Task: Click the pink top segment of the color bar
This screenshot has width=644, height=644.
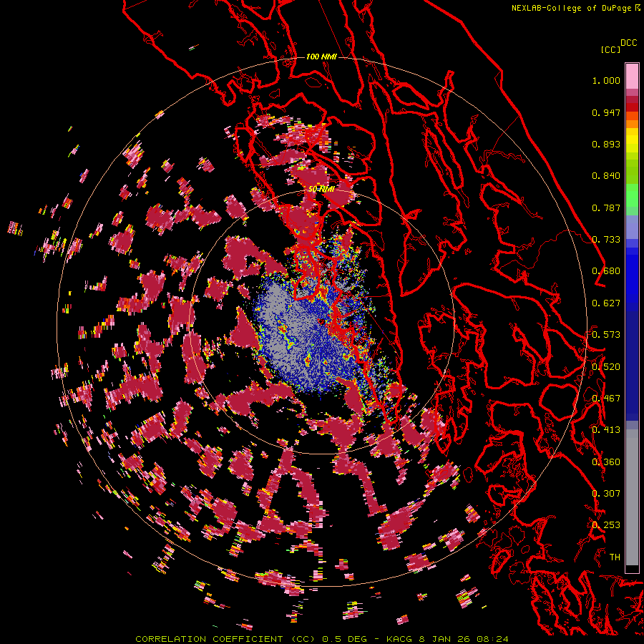Action: 632,76
